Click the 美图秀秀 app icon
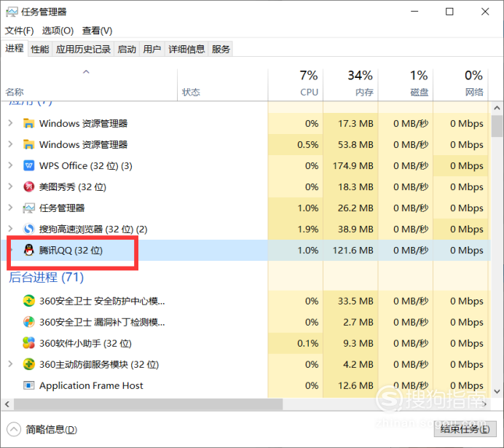Screen dimensions: 504x448 click(28, 186)
